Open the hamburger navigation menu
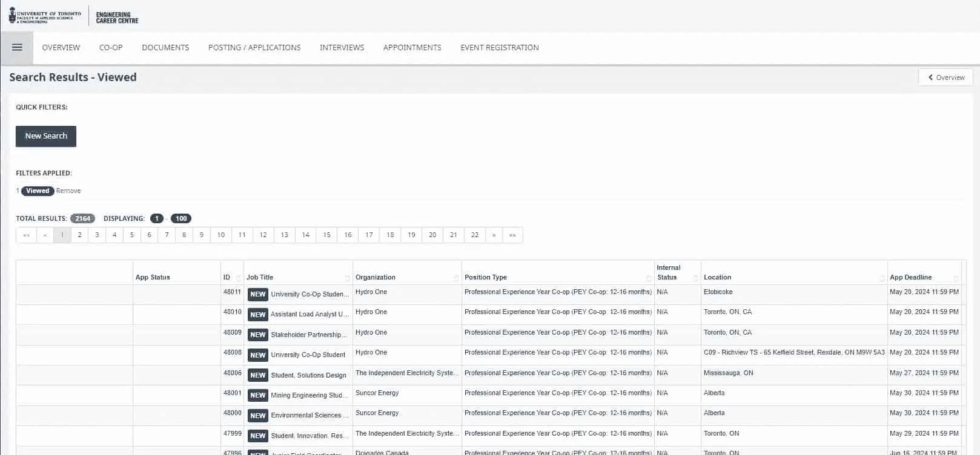Viewport: 980px width, 455px height. 17,47
